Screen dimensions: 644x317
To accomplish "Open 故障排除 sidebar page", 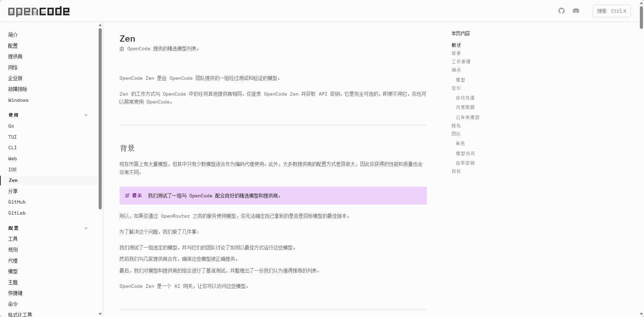I will (18, 89).
